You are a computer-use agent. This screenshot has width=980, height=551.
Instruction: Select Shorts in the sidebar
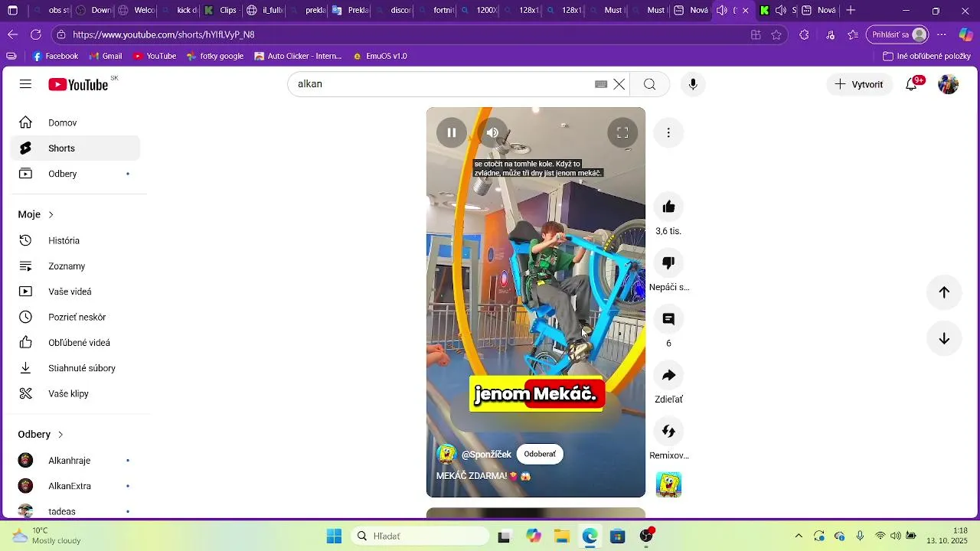(75, 148)
